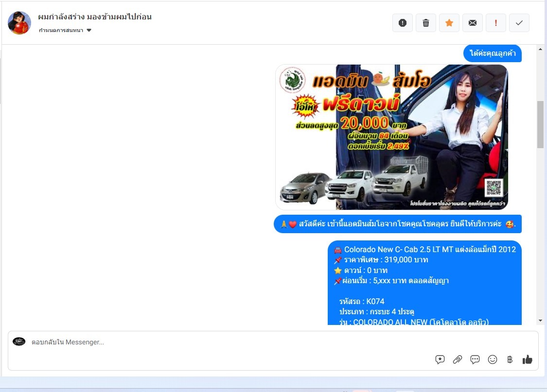Open saved replies star-bubble icon
Image resolution: width=547 pixels, height=392 pixels.
(440, 359)
